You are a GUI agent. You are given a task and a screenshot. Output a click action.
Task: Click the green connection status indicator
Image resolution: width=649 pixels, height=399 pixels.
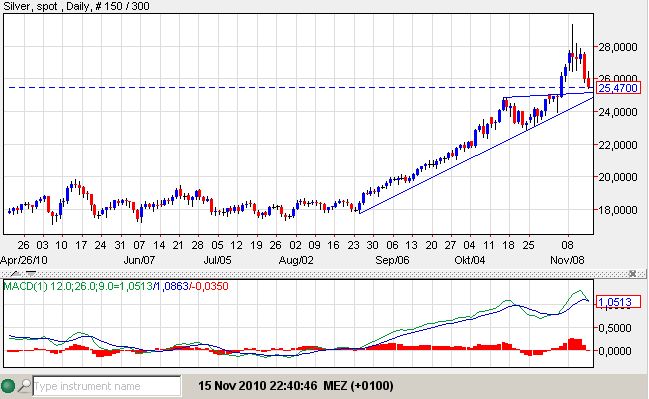coord(8,386)
